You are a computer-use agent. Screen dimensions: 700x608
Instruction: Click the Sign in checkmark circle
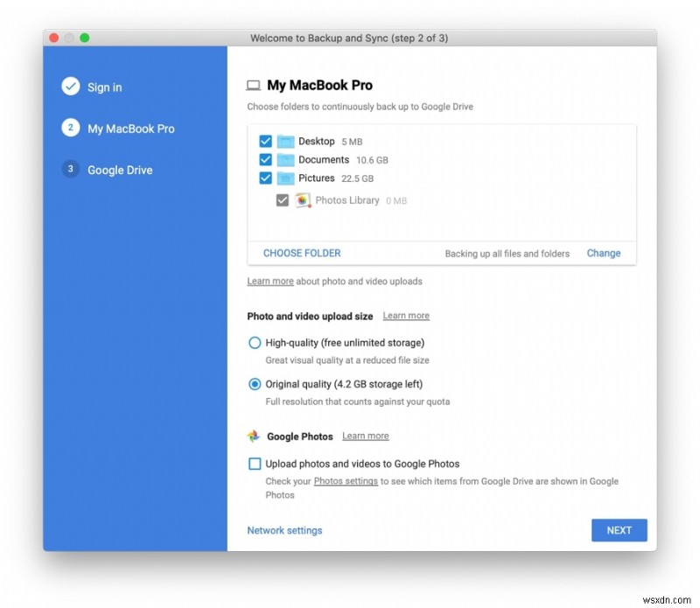click(x=70, y=87)
